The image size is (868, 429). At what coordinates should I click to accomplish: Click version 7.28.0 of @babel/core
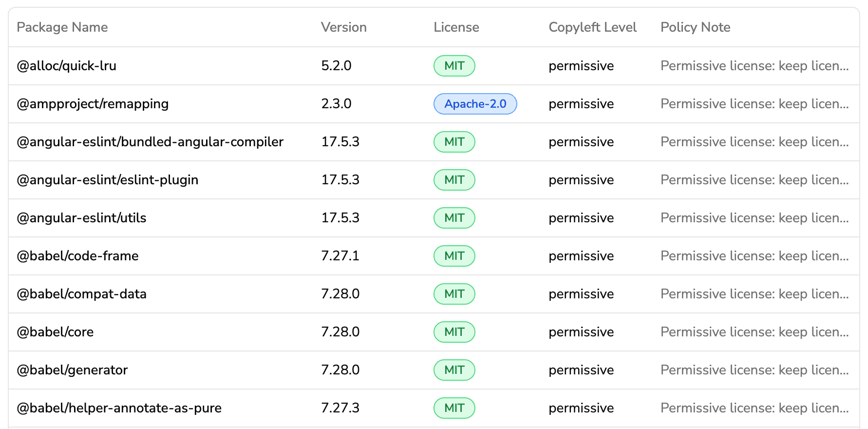point(340,332)
